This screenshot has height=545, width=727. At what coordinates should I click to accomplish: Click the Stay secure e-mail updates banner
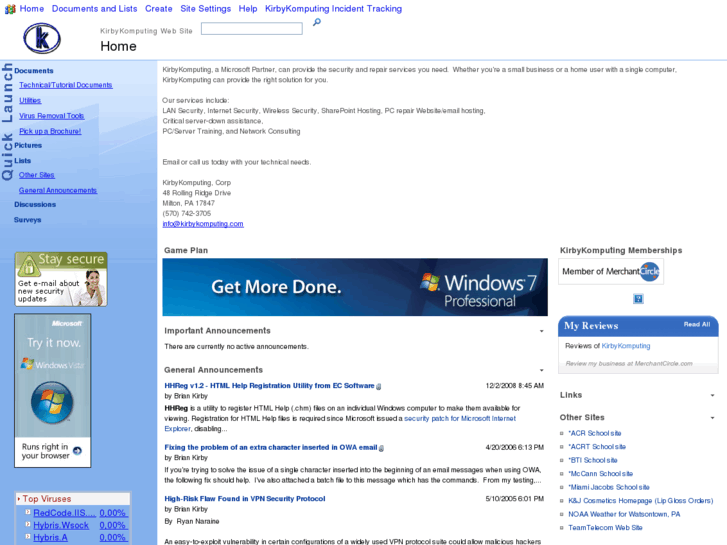point(61,279)
